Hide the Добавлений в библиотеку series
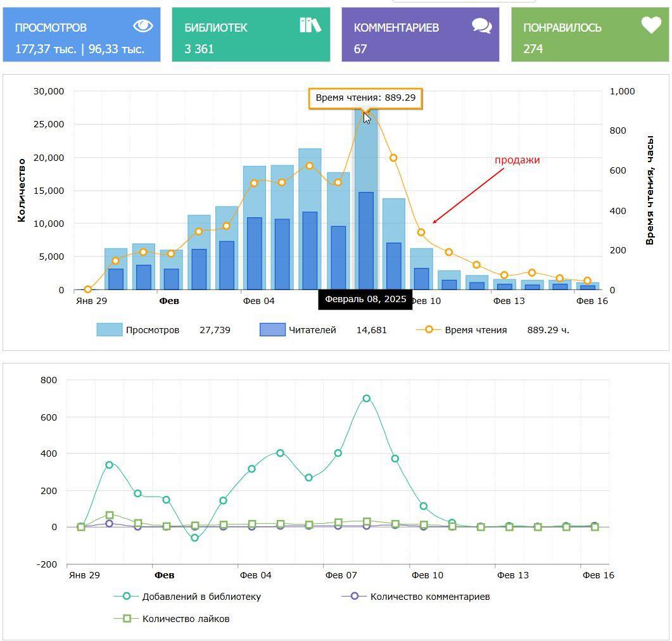The image size is (672, 641). (201, 597)
